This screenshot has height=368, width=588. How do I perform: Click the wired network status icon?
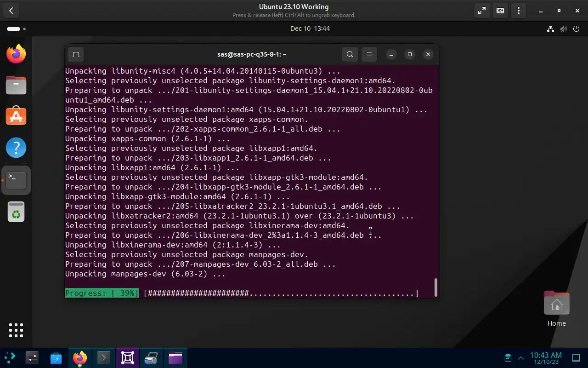coord(550,29)
